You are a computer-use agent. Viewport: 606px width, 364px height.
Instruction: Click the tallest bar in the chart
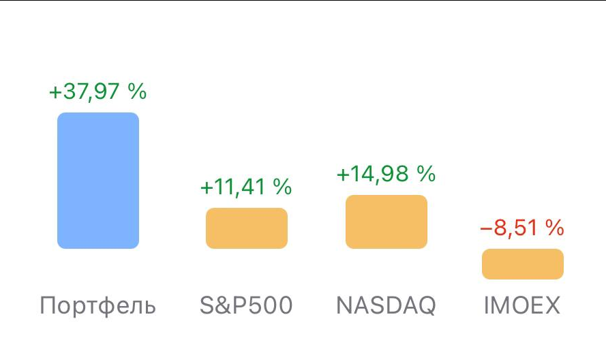(x=98, y=181)
